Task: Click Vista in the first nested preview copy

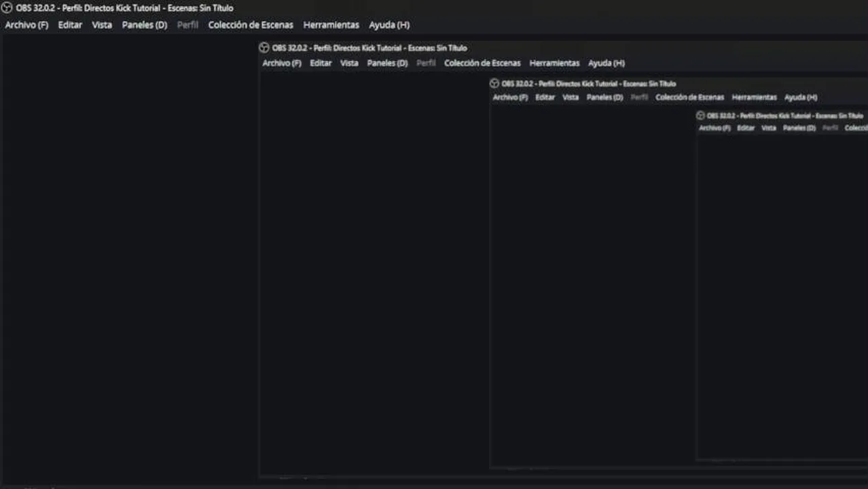Action: point(349,63)
